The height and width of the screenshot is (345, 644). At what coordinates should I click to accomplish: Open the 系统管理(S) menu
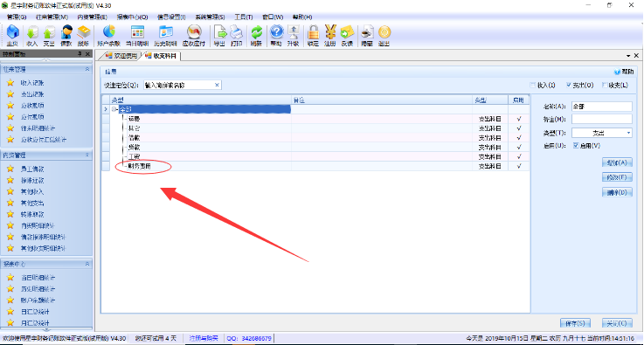pos(210,17)
